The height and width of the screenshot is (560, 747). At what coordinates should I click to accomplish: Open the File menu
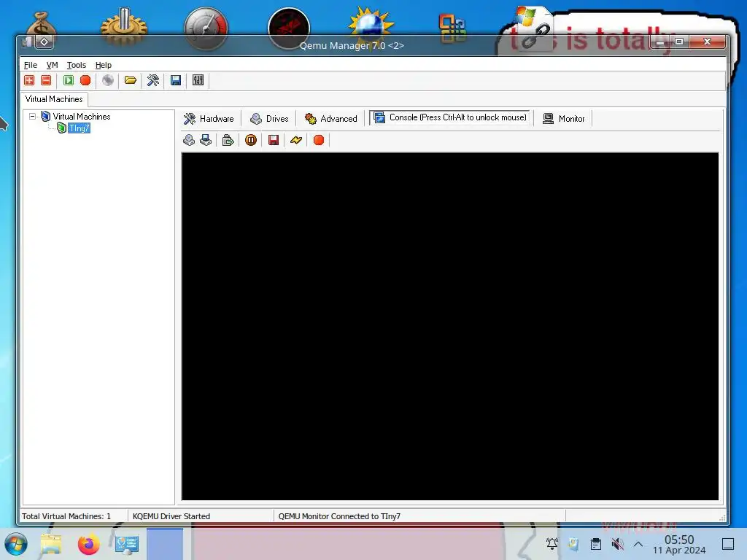click(x=31, y=65)
